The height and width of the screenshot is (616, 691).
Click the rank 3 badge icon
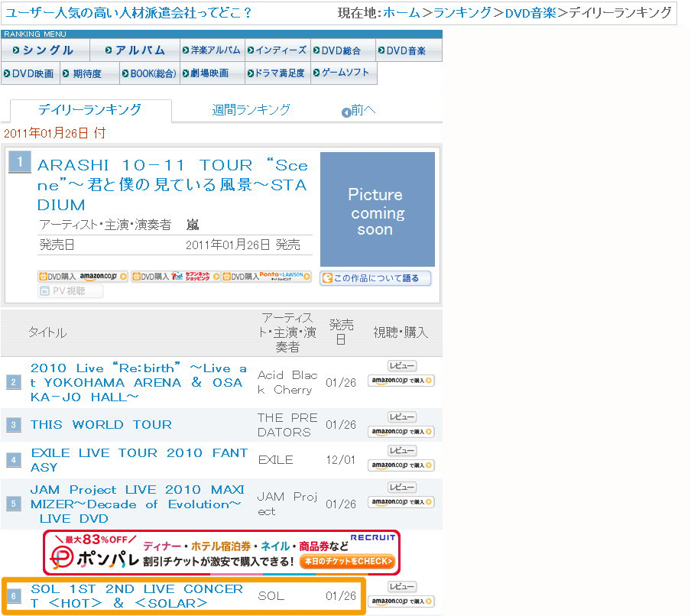14,425
